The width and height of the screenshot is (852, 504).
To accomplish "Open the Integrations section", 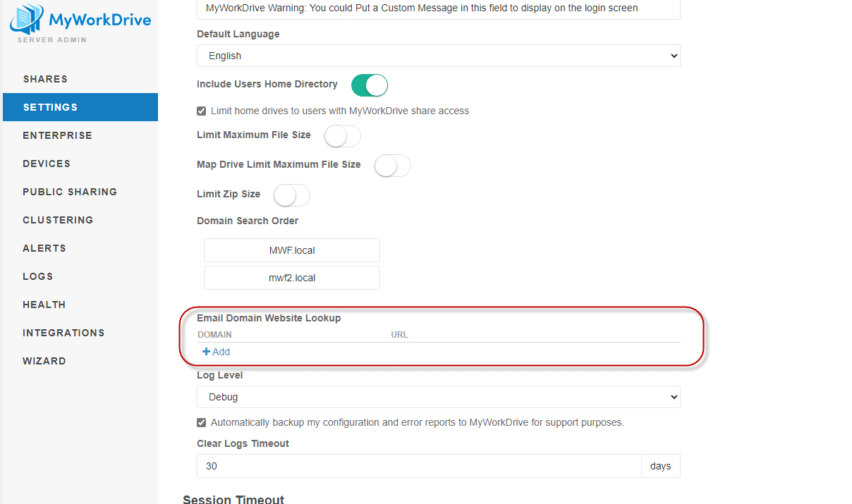I will click(63, 333).
